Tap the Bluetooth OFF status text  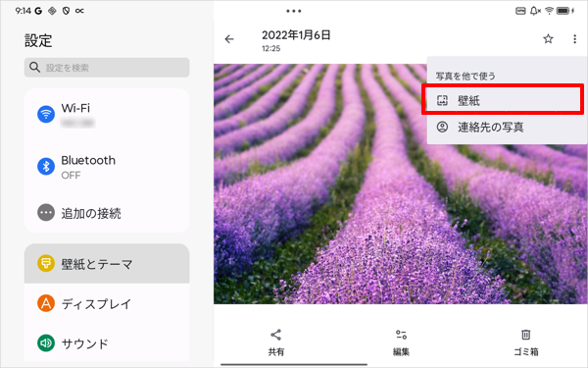(x=71, y=176)
